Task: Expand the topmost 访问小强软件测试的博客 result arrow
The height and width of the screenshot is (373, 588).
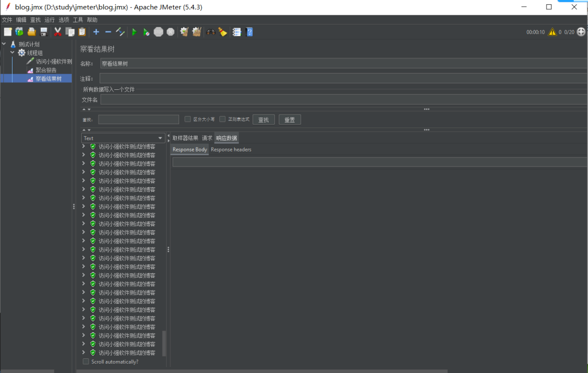Action: pyautogui.click(x=84, y=146)
